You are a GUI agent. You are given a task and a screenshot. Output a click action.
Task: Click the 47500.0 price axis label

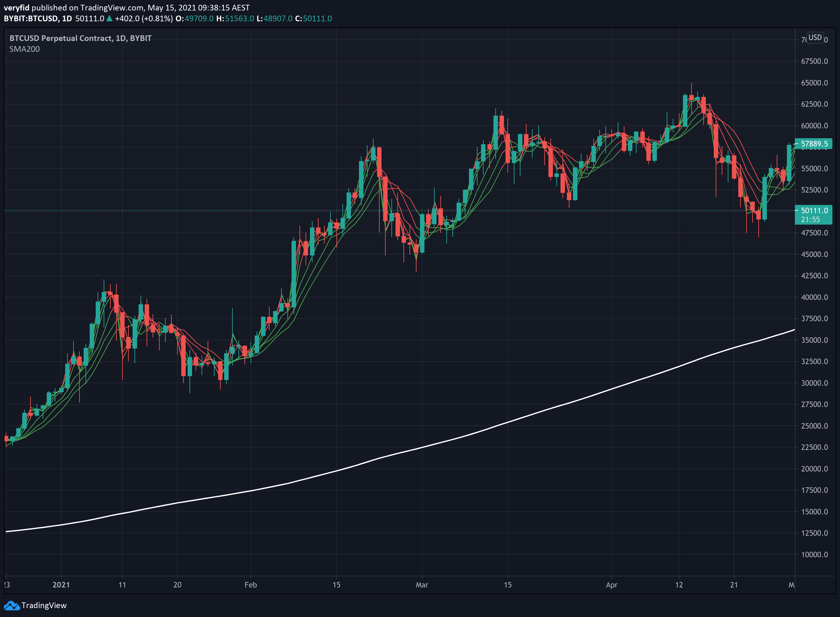(x=814, y=233)
